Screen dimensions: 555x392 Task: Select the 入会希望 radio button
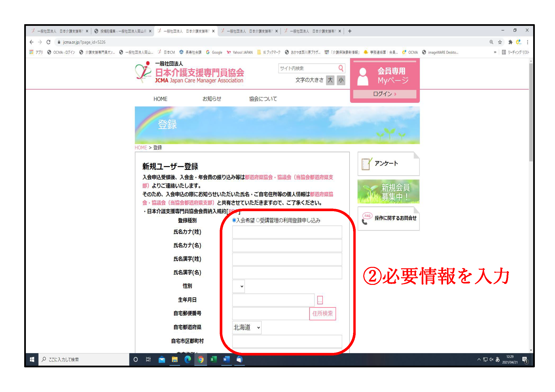tap(234, 220)
